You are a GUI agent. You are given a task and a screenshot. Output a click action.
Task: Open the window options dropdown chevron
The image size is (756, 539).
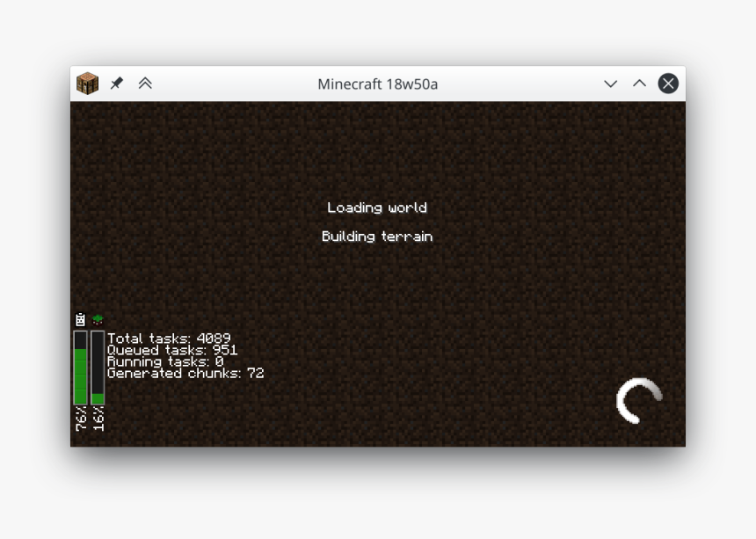610,84
